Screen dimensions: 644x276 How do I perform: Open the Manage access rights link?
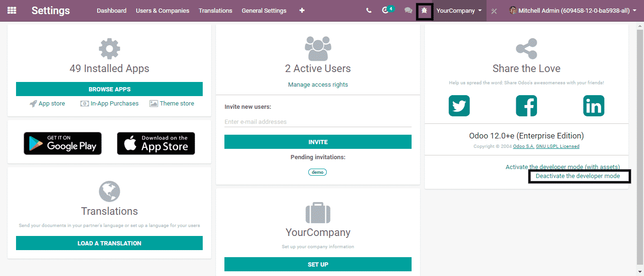(318, 85)
